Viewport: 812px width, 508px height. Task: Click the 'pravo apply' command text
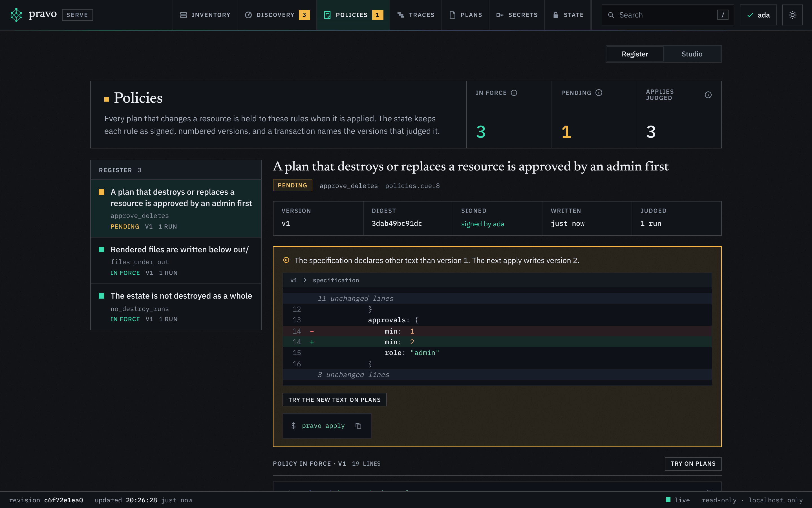click(323, 426)
